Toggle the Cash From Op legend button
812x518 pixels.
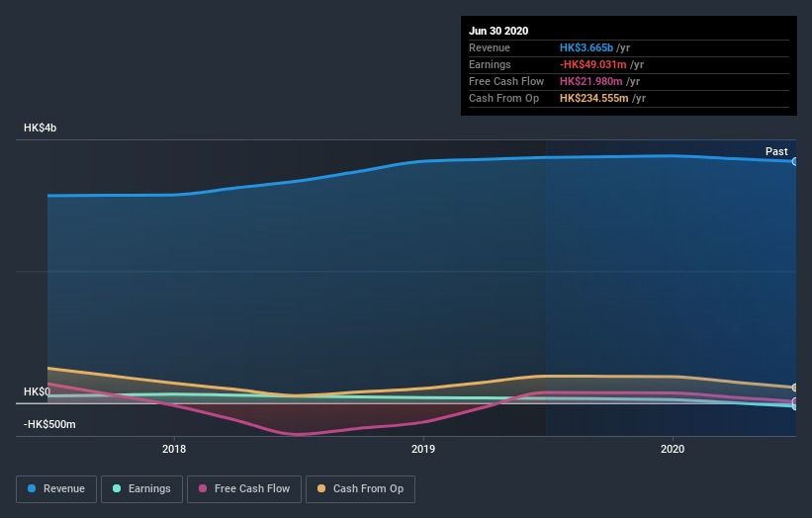(x=360, y=489)
